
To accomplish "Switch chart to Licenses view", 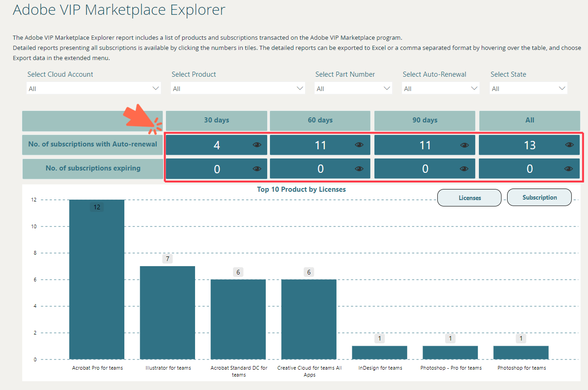I will point(470,198).
